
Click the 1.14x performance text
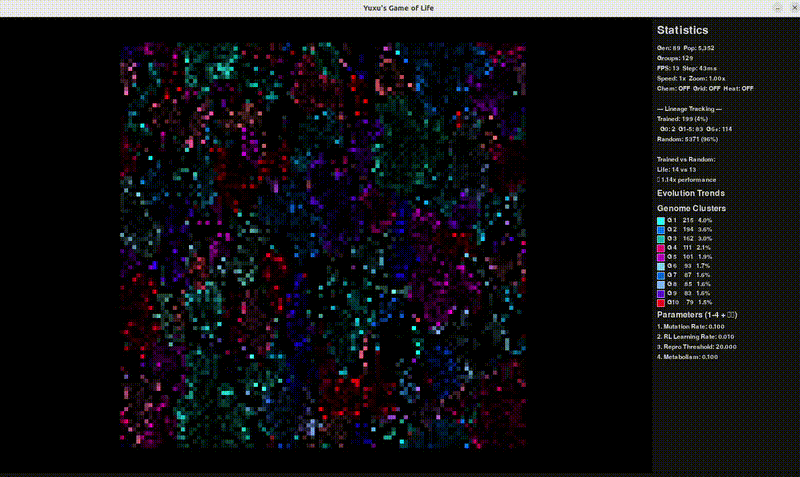click(688, 180)
